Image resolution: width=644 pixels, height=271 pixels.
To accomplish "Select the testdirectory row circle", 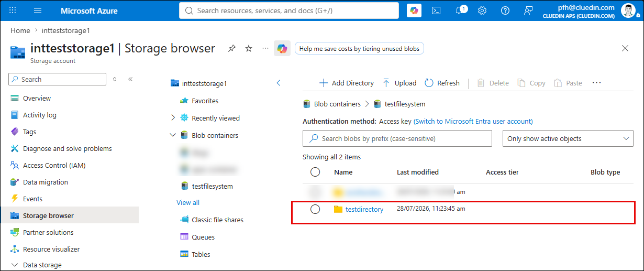I will tap(315, 209).
